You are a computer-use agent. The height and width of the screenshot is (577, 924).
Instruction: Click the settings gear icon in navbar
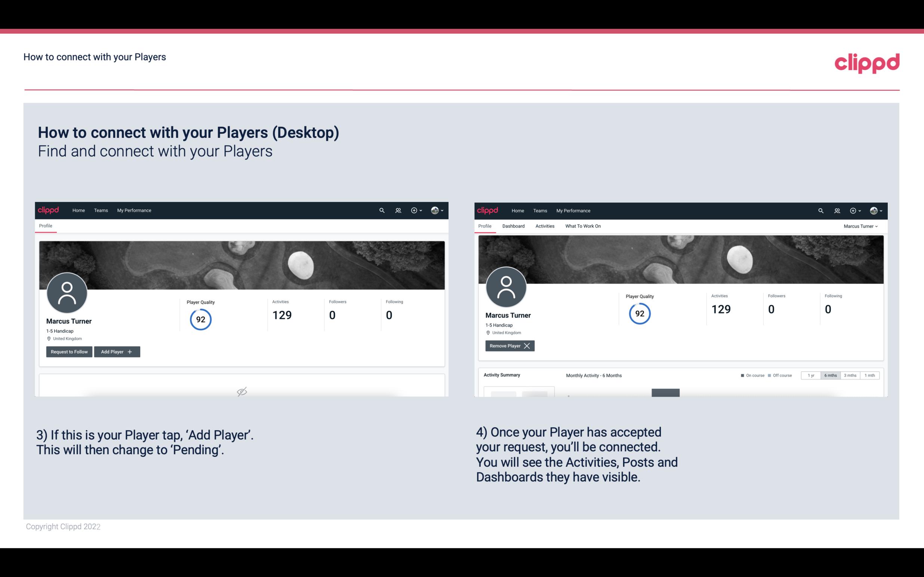point(414,210)
